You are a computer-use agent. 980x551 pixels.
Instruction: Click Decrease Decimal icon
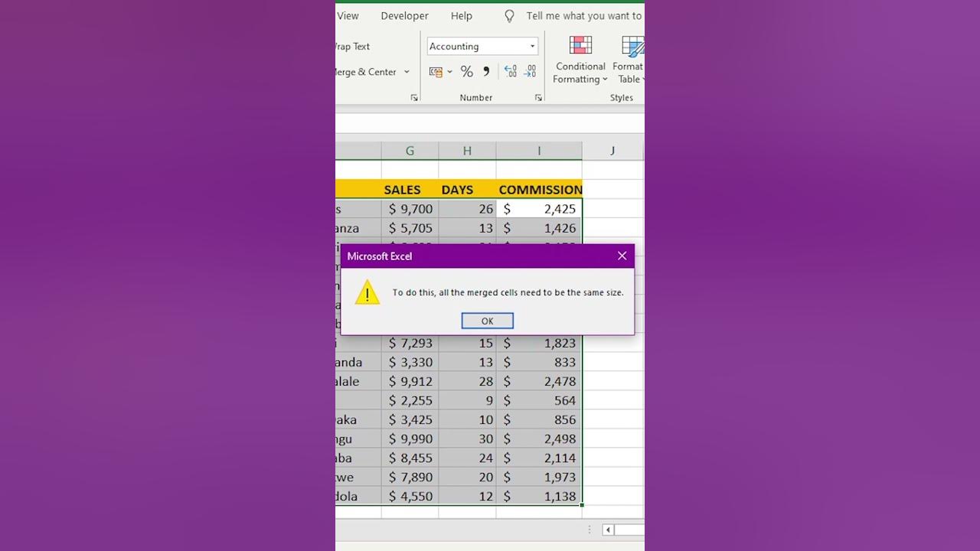[x=530, y=72]
